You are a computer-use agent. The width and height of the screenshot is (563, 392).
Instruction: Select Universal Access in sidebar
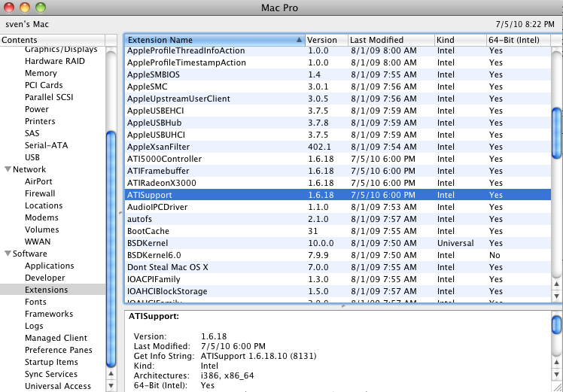click(x=58, y=386)
